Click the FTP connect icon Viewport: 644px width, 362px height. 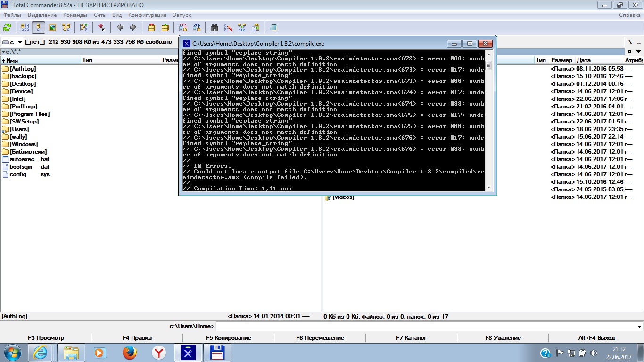coord(183,27)
